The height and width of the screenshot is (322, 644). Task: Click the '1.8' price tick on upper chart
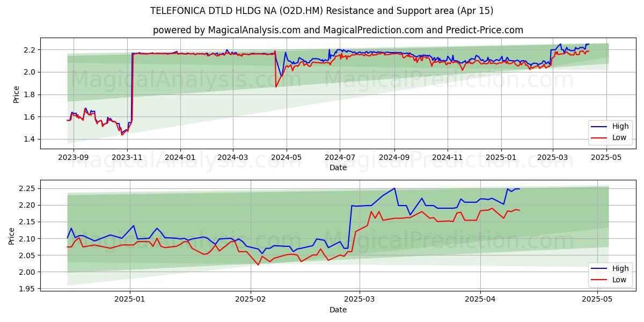pyautogui.click(x=30, y=94)
